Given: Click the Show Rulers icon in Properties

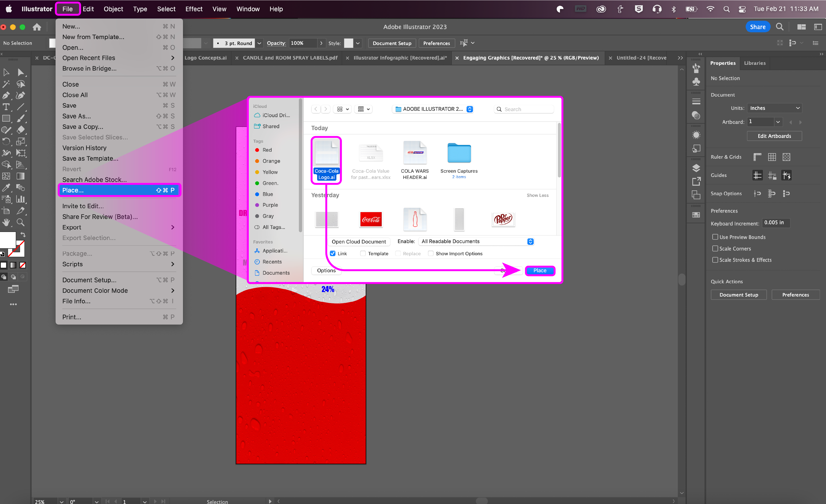Looking at the screenshot, I should (x=757, y=157).
